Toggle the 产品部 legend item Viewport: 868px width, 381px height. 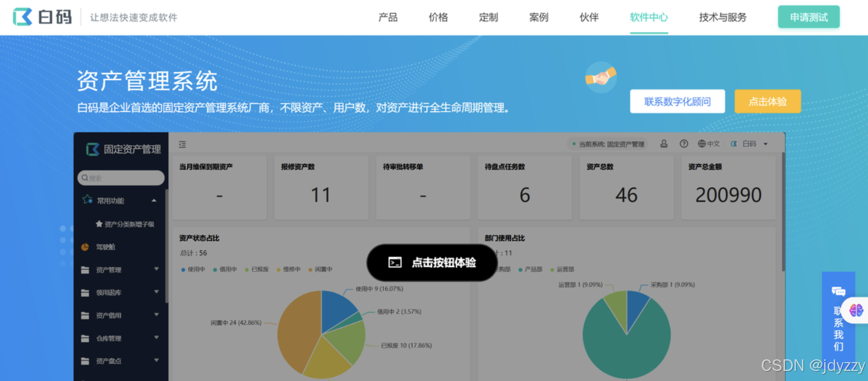tap(530, 269)
